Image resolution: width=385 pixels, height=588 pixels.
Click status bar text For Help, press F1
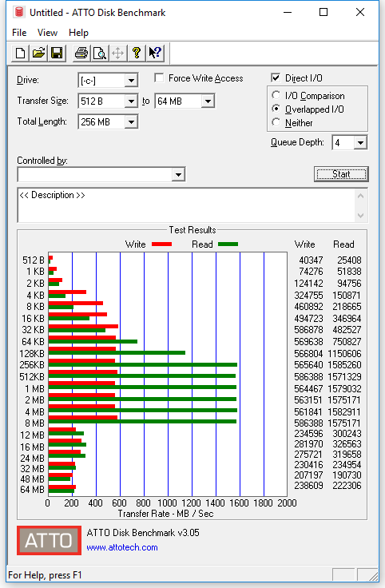pyautogui.click(x=45, y=575)
